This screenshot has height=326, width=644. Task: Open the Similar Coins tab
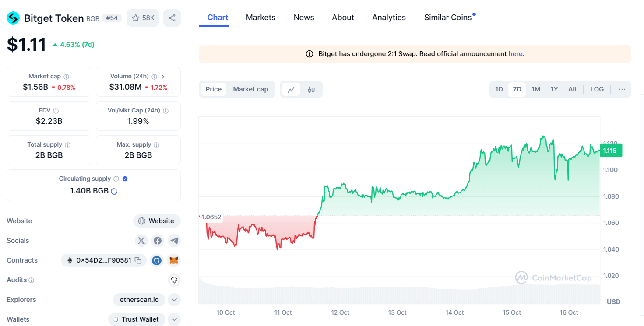pos(448,18)
